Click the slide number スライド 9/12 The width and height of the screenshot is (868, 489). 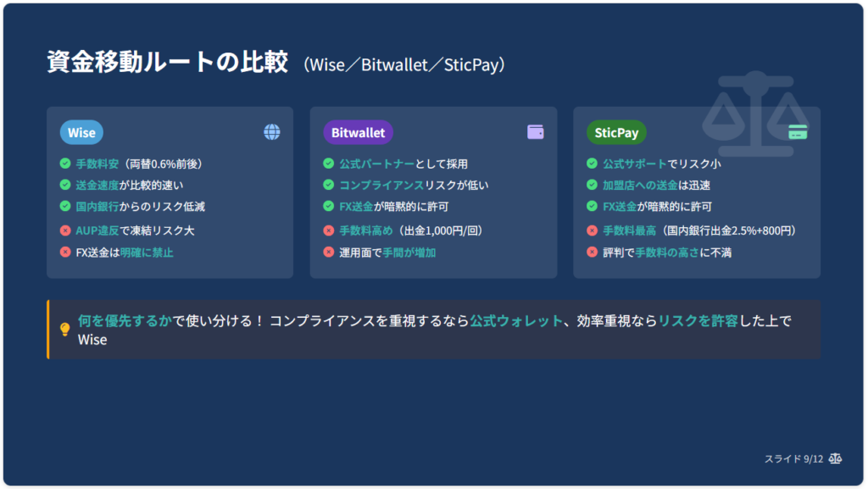click(793, 459)
